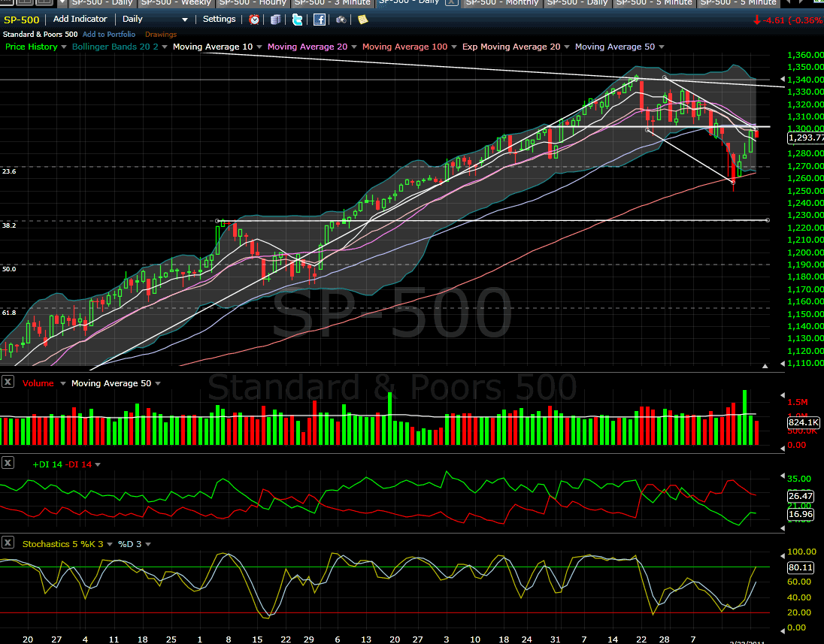Screen dimensions: 824x644
Task: Click the yellow SP-500 symbol label
Action: point(22,20)
